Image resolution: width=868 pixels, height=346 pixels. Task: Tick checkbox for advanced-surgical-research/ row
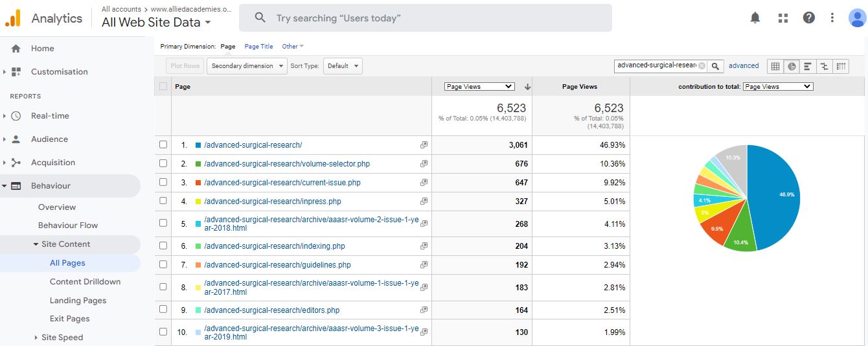tap(163, 145)
